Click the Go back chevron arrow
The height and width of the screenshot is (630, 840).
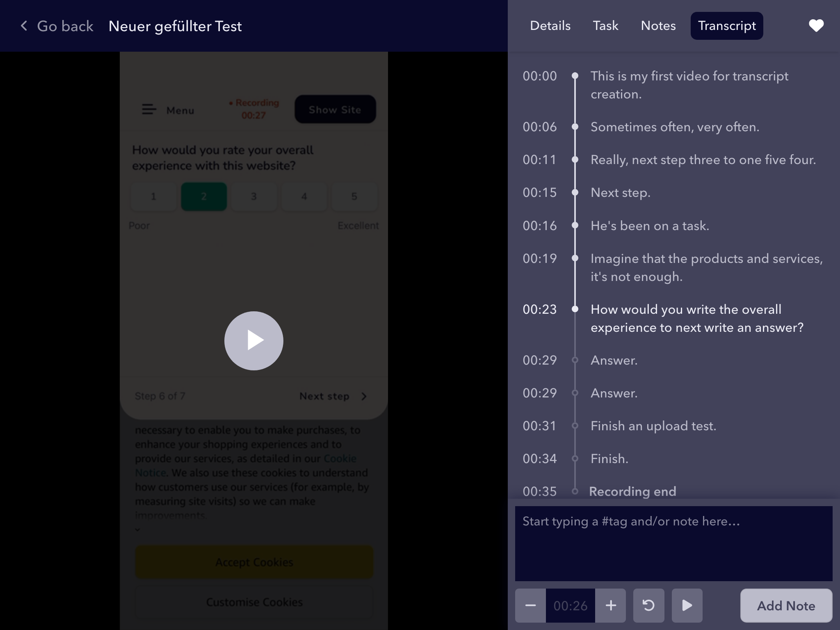tap(24, 26)
